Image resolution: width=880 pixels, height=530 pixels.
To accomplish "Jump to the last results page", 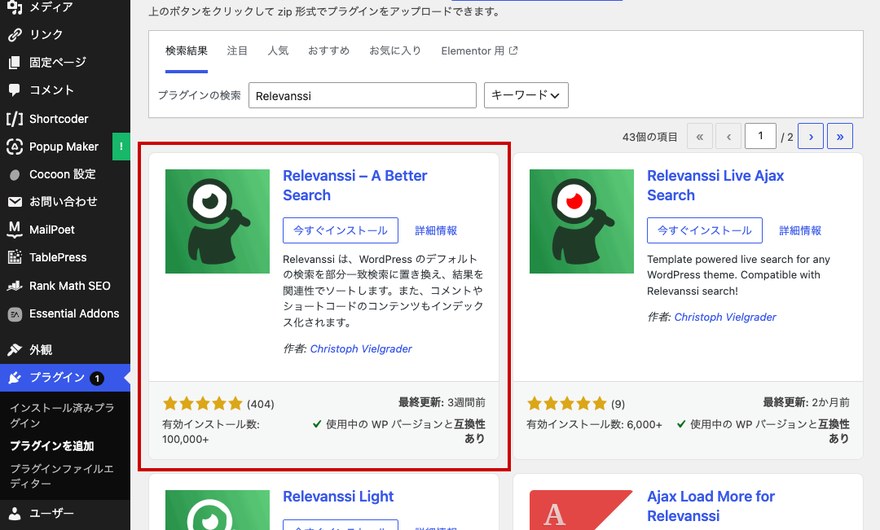I will (x=840, y=136).
